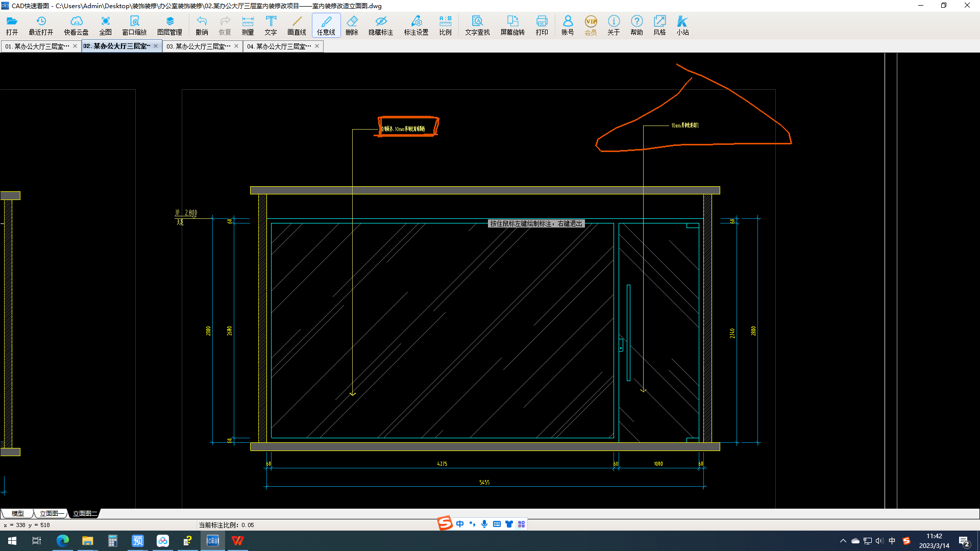Viewport: 980px width, 551px height.
Task: Click 屏幕旋转 screen rotate icon
Action: click(x=512, y=26)
